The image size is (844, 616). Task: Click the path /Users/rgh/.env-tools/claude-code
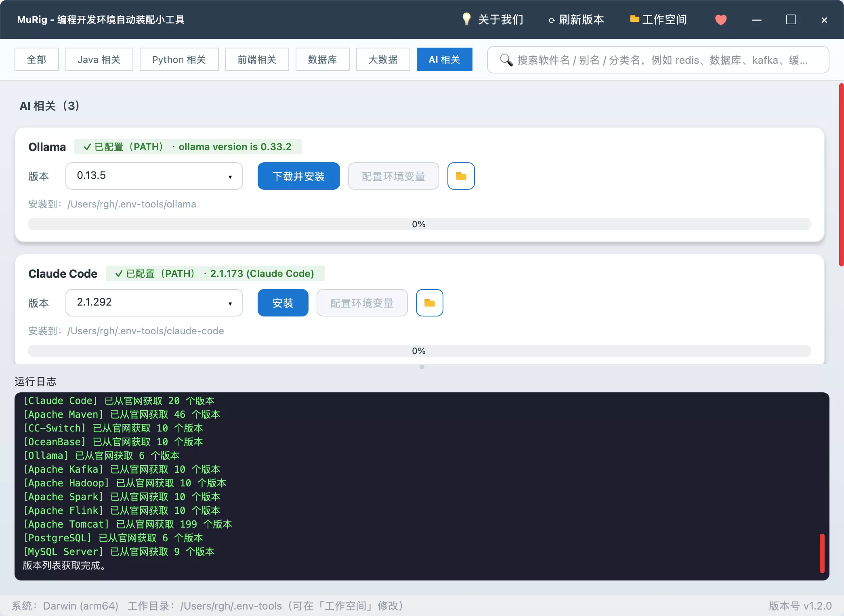[145, 331]
